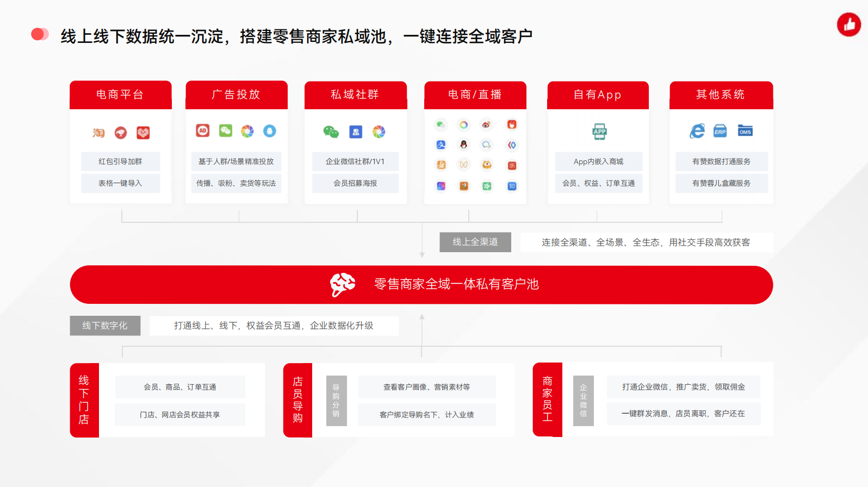Screen dimensions: 868x487
Task: Select the Internet Explorer icon
Action: coord(697,131)
